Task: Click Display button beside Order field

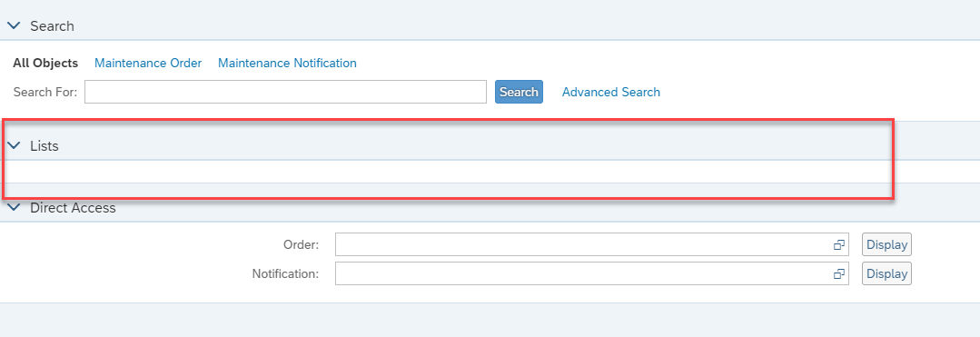Action: tap(886, 244)
